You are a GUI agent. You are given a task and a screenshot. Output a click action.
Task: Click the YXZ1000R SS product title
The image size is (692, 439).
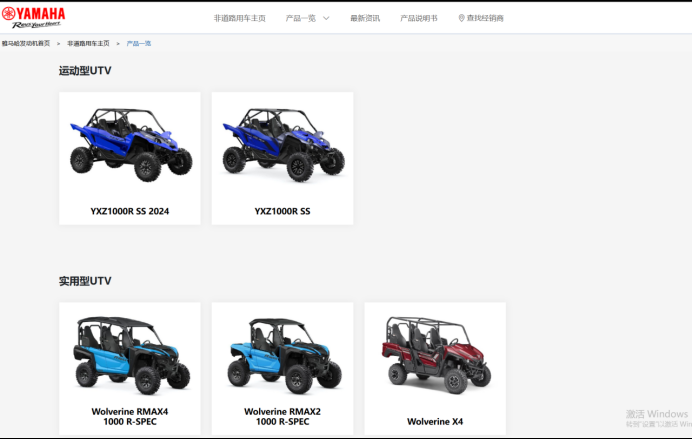[282, 211]
